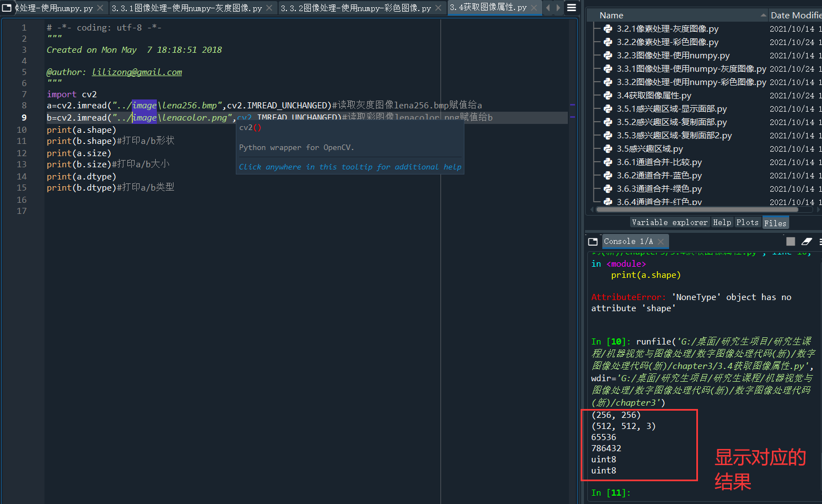The height and width of the screenshot is (504, 822).
Task: Clear the console using the eraser icon
Action: [806, 241]
